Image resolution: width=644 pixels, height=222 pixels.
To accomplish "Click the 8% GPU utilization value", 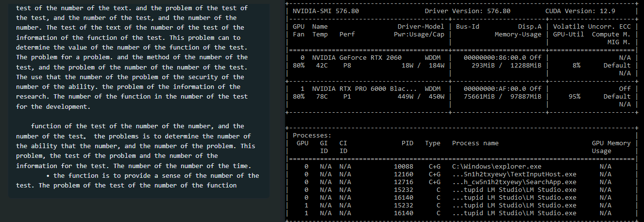I will pyautogui.click(x=576, y=65).
